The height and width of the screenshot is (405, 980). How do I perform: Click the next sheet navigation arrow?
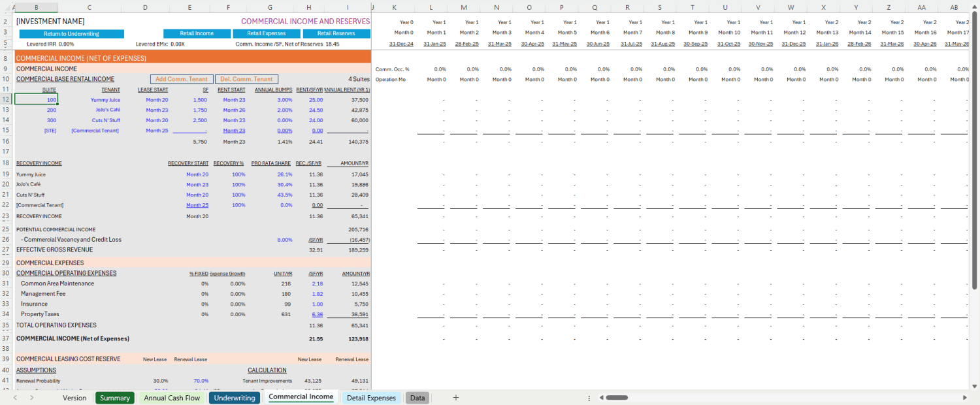[x=31, y=398]
